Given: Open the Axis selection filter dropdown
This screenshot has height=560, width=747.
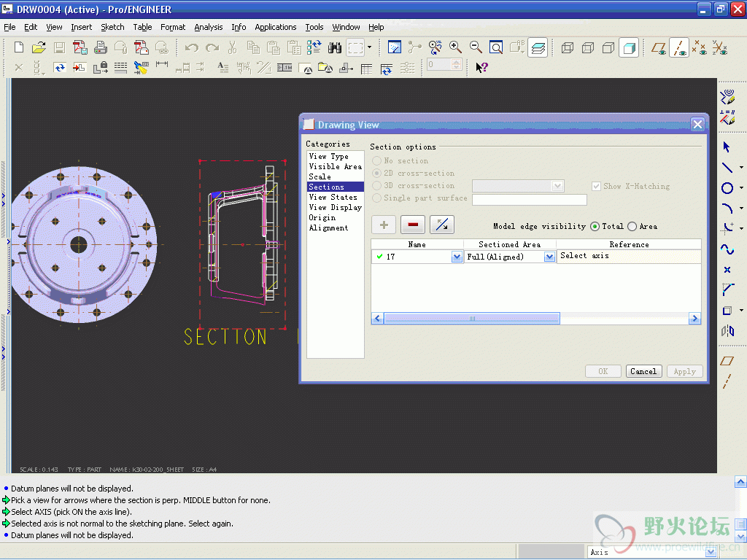Looking at the screenshot, I should click(711, 552).
